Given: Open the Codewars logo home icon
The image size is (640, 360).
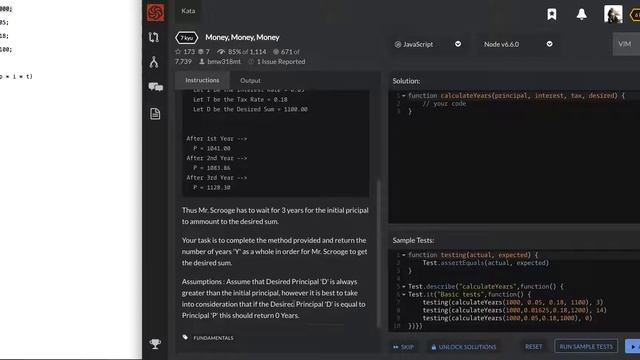Looking at the screenshot, I should (156, 12).
